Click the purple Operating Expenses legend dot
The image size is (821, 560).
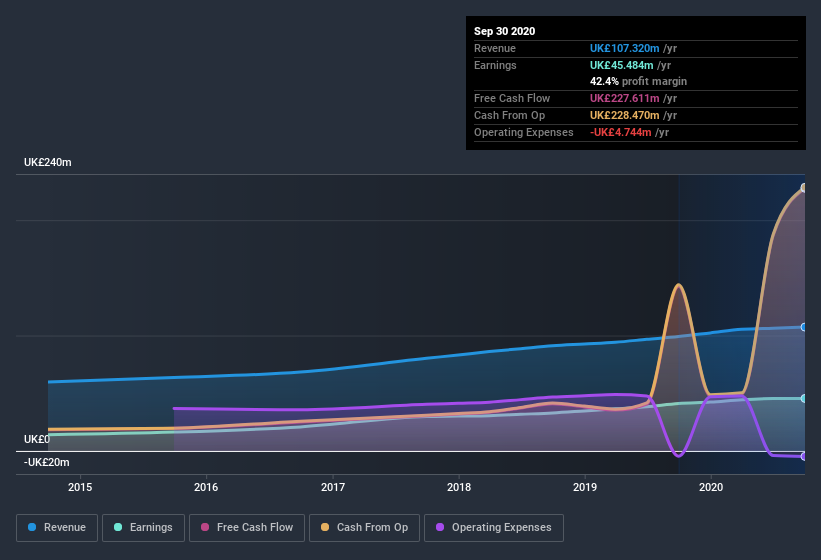click(x=440, y=527)
